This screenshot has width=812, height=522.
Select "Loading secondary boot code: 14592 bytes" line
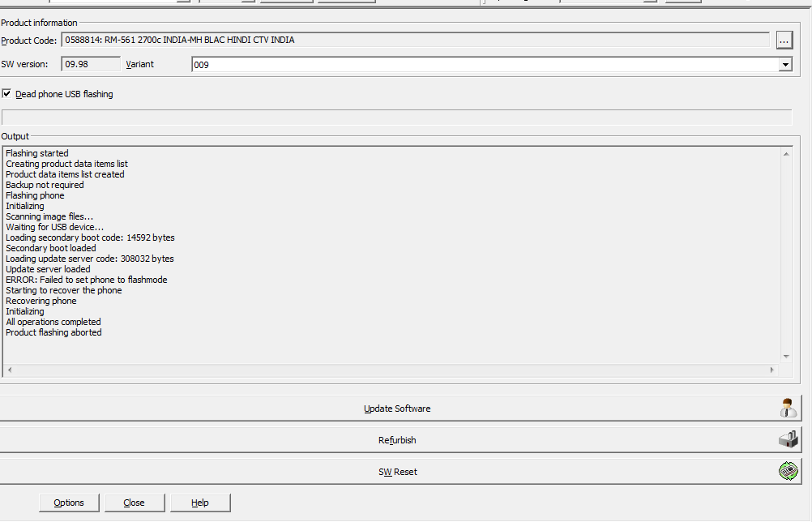(x=90, y=237)
